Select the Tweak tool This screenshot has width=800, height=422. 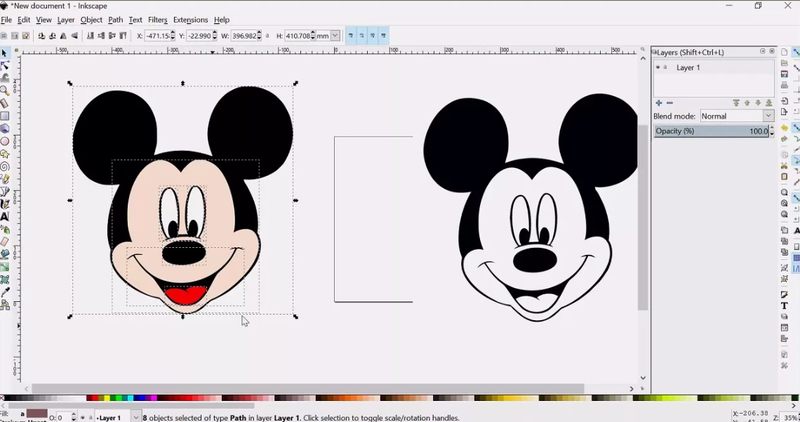pos(5,78)
